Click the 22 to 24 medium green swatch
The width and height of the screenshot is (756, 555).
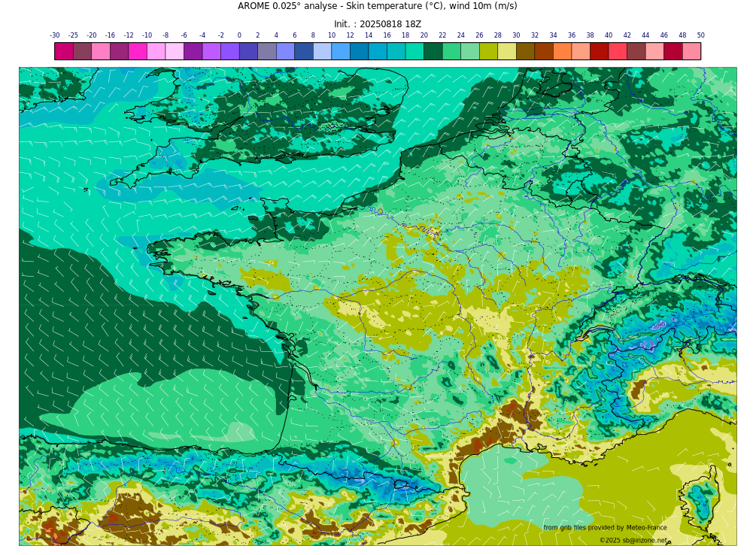click(452, 51)
